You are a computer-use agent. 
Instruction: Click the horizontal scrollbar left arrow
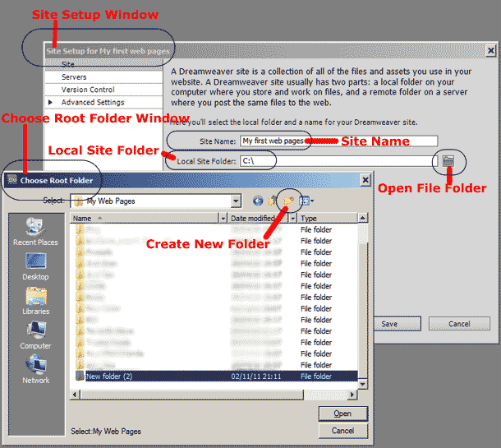75,395
